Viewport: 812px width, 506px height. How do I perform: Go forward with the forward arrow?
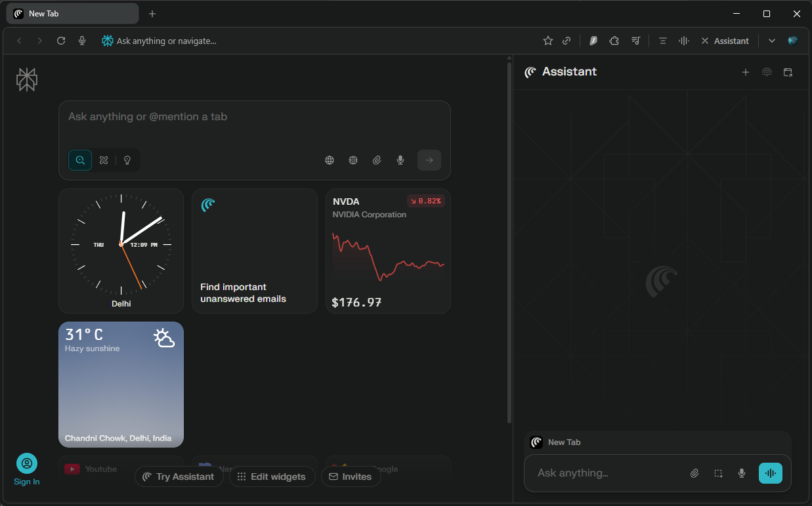click(x=39, y=41)
